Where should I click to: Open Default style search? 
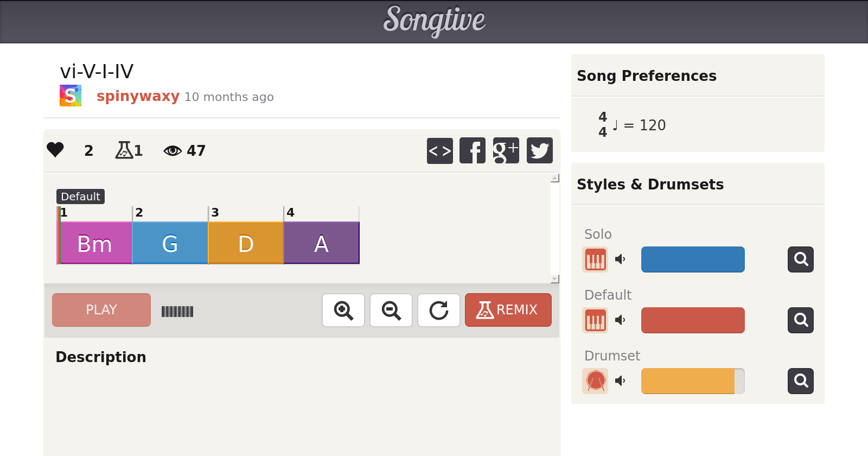coord(801,320)
